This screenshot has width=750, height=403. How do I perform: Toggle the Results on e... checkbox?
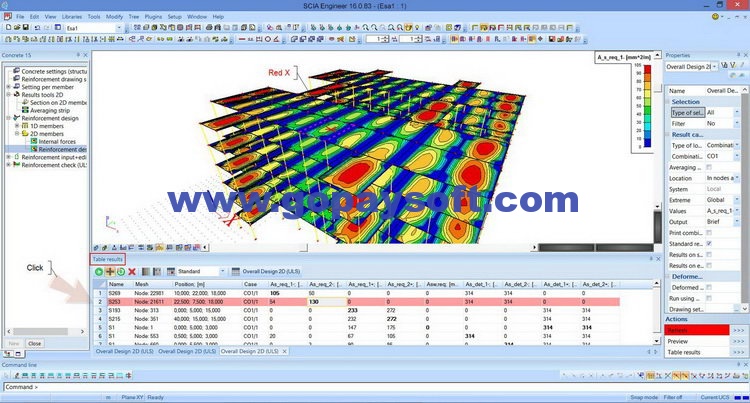[709, 266]
